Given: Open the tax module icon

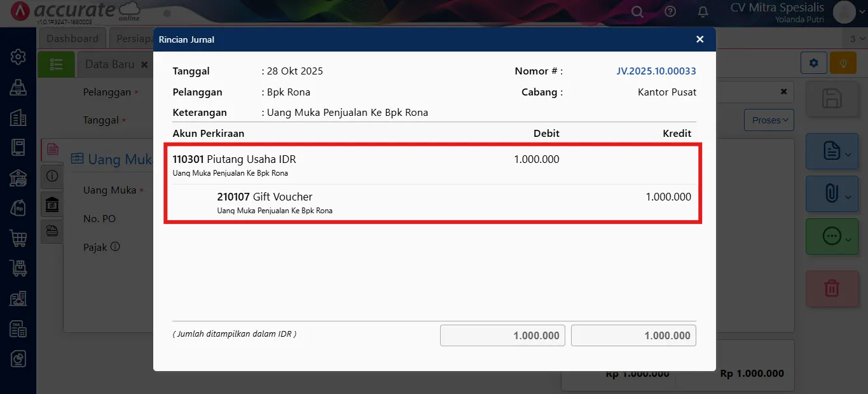Looking at the screenshot, I should click(x=18, y=328).
